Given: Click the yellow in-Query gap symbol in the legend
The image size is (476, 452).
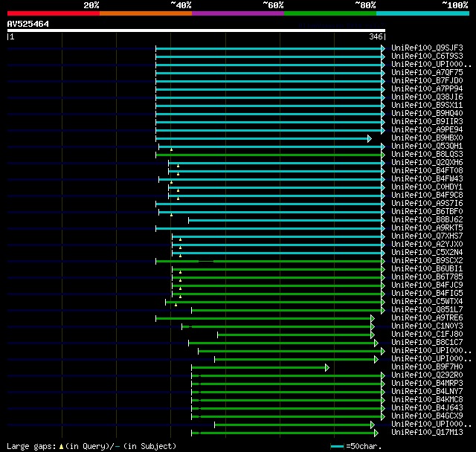Looking at the screenshot, I should tap(61, 447).
